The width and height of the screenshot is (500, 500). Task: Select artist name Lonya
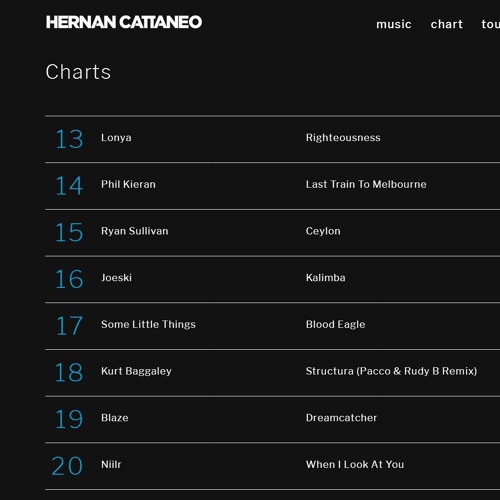pos(116,138)
